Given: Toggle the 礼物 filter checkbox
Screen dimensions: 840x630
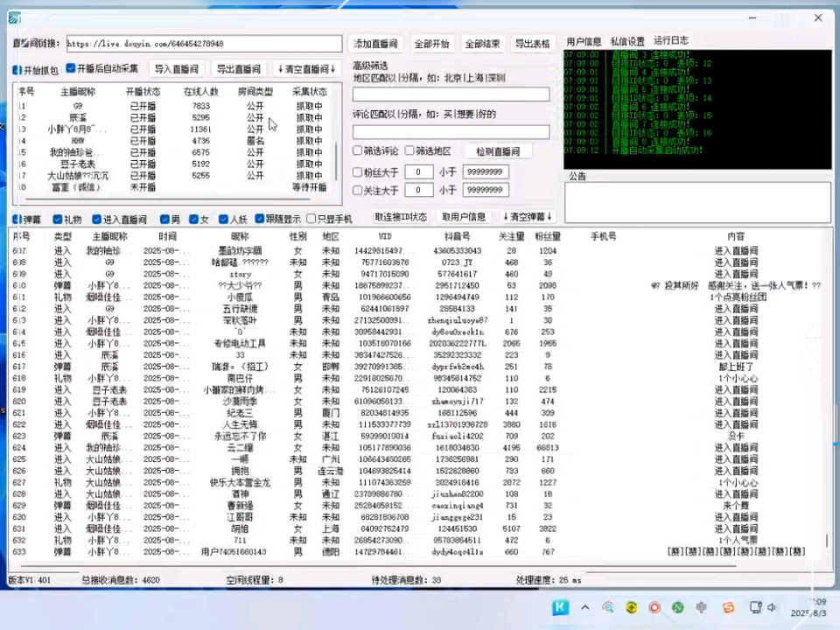Looking at the screenshot, I should 58,219.
